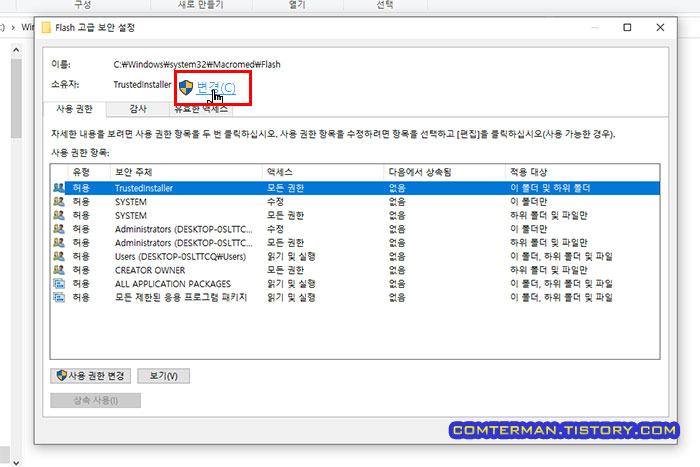
Task: Click the user group icon of CREATOR OWNER row
Action: coord(58,270)
